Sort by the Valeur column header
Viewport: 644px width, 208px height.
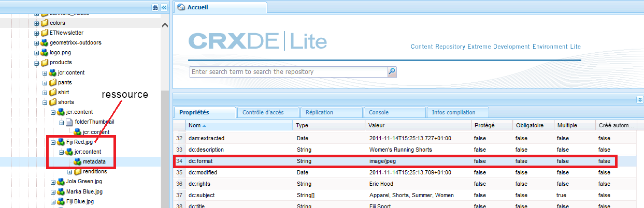tap(419, 125)
